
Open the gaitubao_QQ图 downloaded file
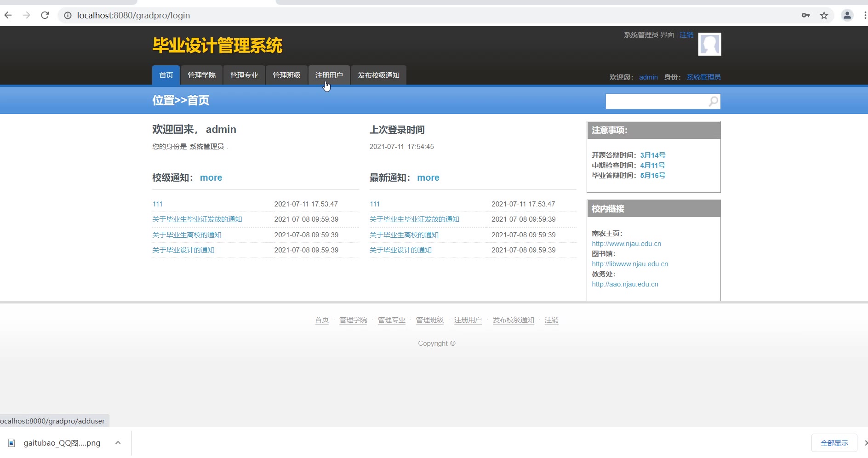pyautogui.click(x=62, y=443)
